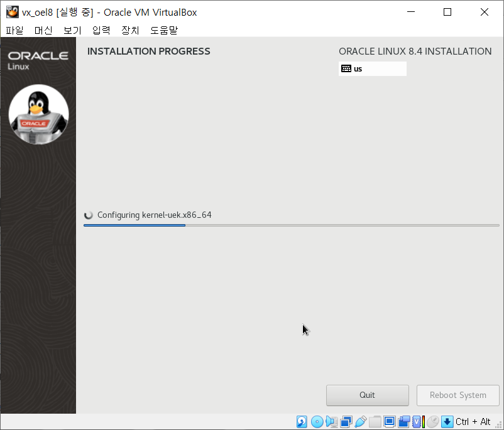Click the Ctrl + Alt host key label
504x430 pixels.
473,422
